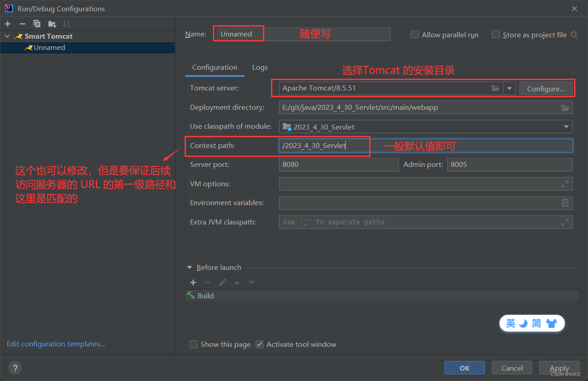Move Before launch task up
The image size is (588, 381).
coord(237,282)
